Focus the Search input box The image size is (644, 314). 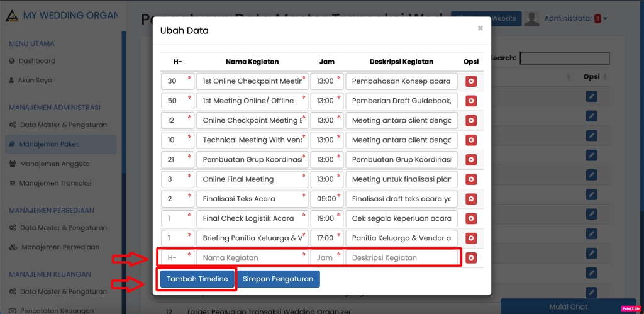pyautogui.click(x=564, y=58)
